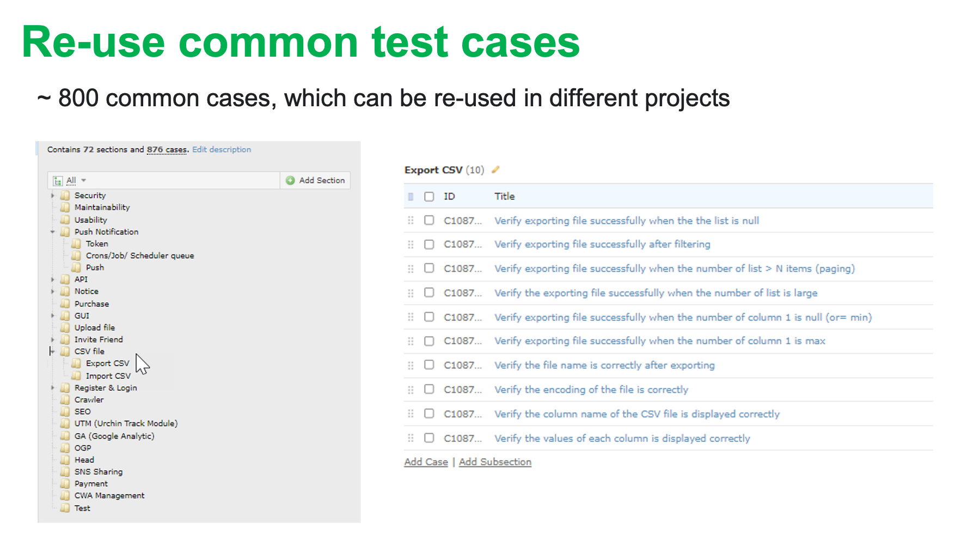Screen dimensions: 980x552
Task: Click the Add Subsection link
Action: click(495, 462)
